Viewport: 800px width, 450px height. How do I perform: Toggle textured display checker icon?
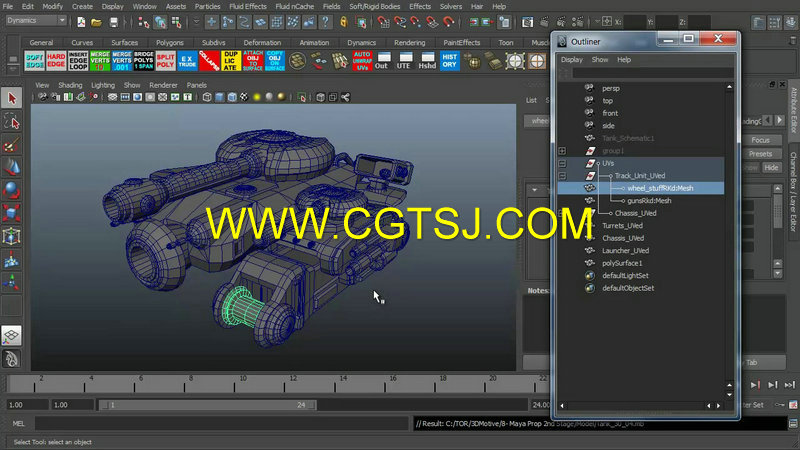click(244, 97)
